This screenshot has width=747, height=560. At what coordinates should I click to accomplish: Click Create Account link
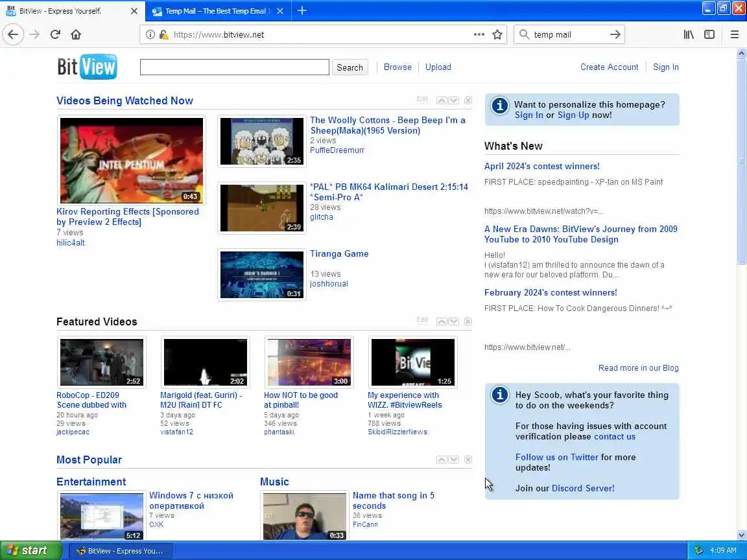pos(609,67)
